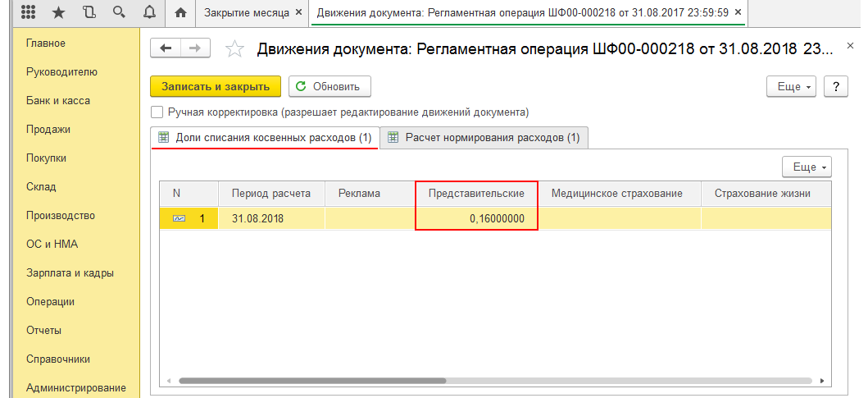Close the Закрытие месяца tab
The height and width of the screenshot is (398, 868).
(298, 13)
